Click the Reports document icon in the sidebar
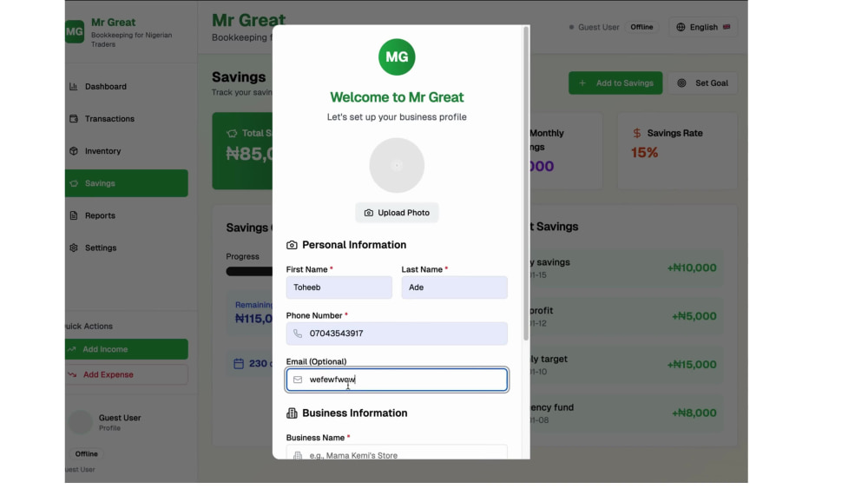The image size is (868, 489). point(74,215)
